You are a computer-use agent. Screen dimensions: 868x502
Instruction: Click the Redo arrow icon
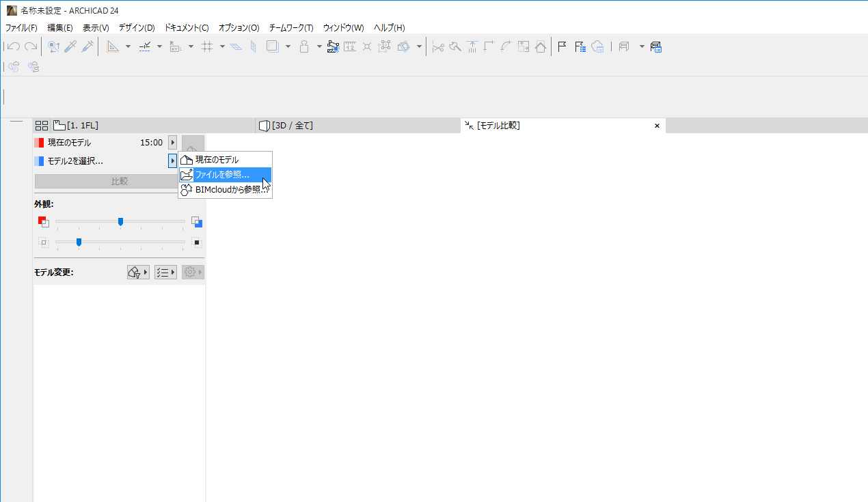pyautogui.click(x=31, y=46)
